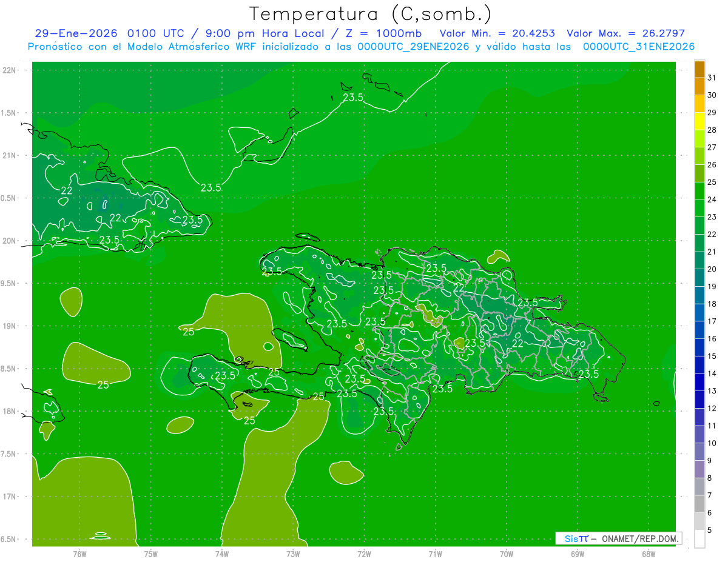Click the legend value "31"
Screen dimensions: 728x562
(712, 78)
